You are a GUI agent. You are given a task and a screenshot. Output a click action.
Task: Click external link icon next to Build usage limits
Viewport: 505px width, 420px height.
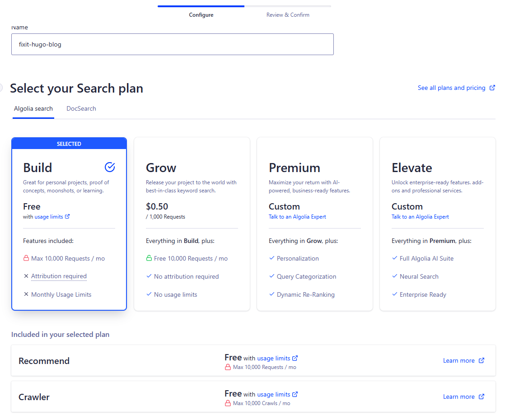pos(67,216)
